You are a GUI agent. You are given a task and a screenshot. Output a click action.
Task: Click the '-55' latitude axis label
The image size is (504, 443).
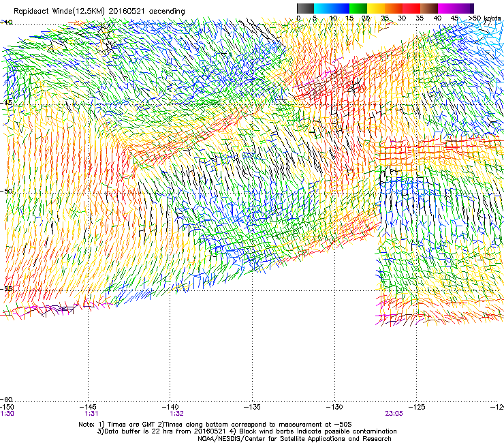click(6, 288)
